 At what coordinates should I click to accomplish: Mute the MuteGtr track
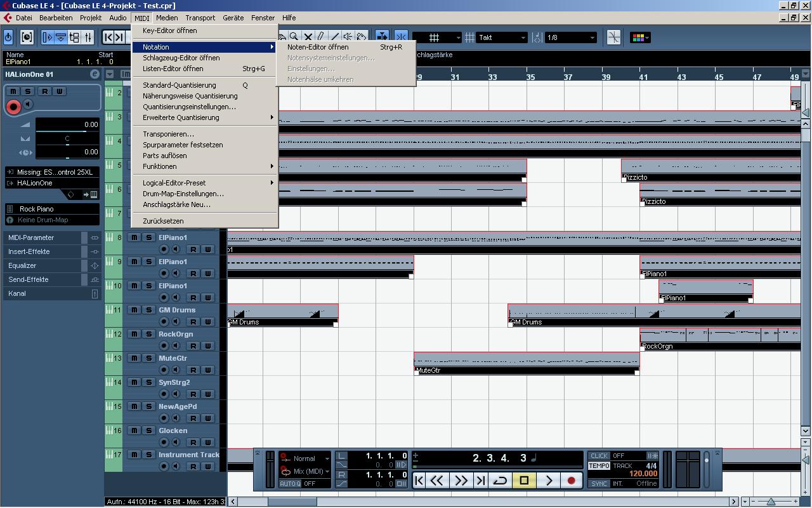(x=134, y=358)
